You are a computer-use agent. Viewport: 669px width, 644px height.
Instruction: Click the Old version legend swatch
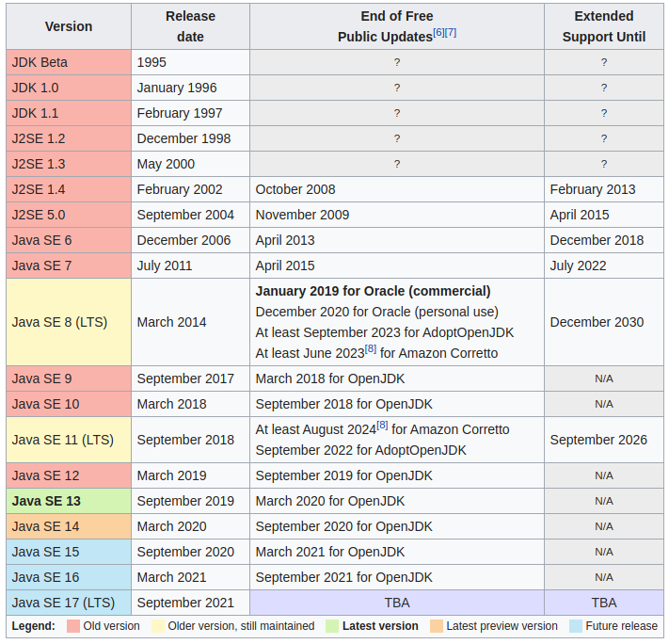tap(73, 626)
